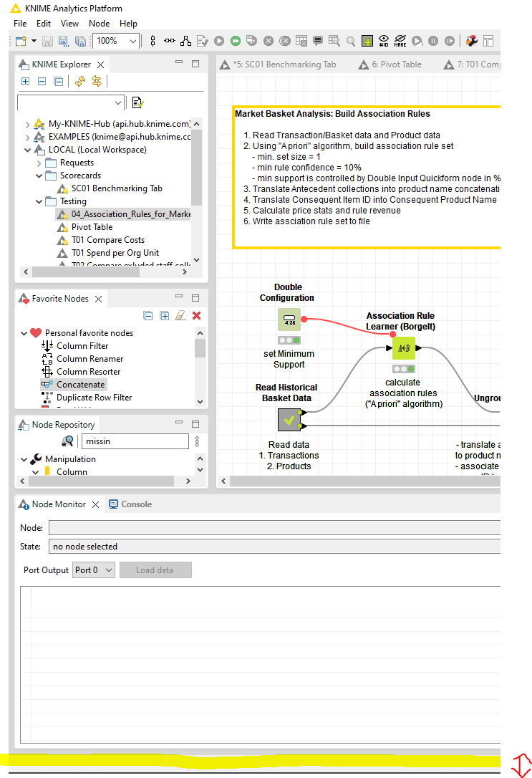Viewport: 532px width, 778px height.
Task: Click the Execute selected nodes icon
Action: click(x=219, y=41)
